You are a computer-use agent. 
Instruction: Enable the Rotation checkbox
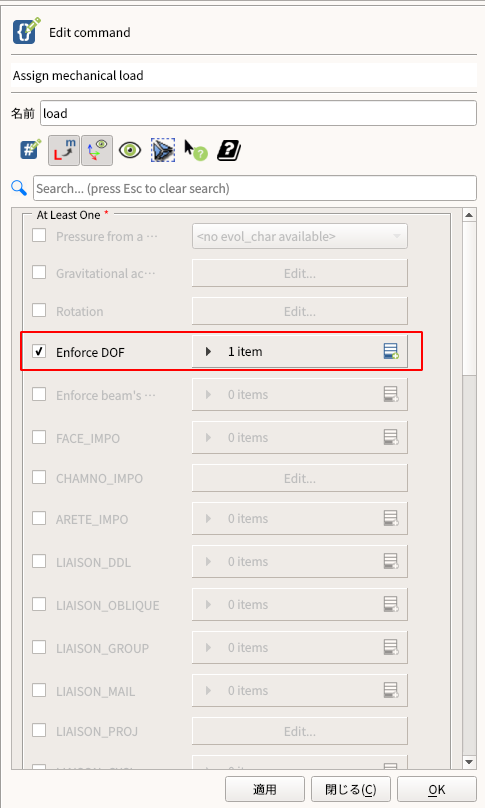point(39,310)
